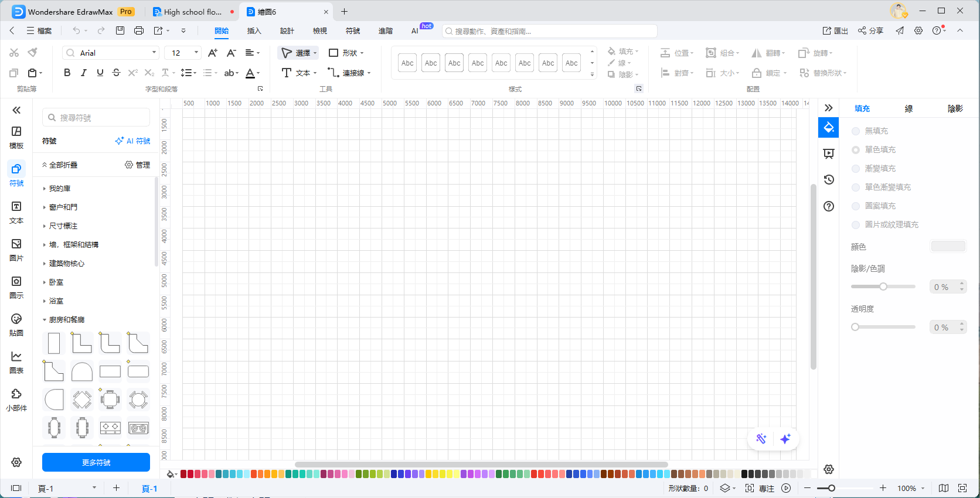The width and height of the screenshot is (980, 498).
Task: Click the Underline formatting icon
Action: pyautogui.click(x=100, y=73)
